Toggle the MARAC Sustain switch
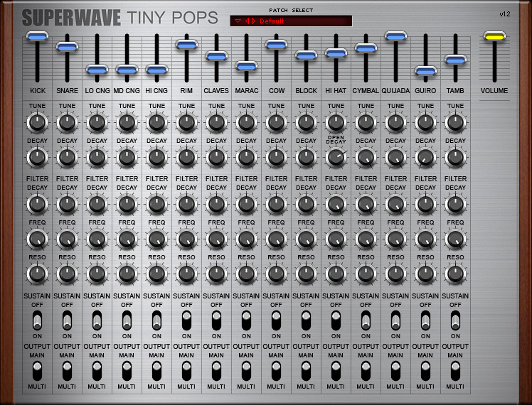 (x=246, y=320)
